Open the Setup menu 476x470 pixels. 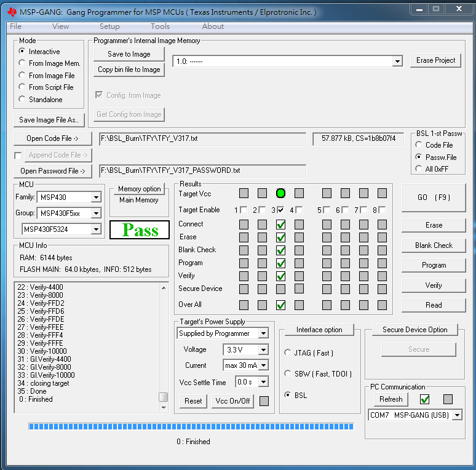coord(109,26)
